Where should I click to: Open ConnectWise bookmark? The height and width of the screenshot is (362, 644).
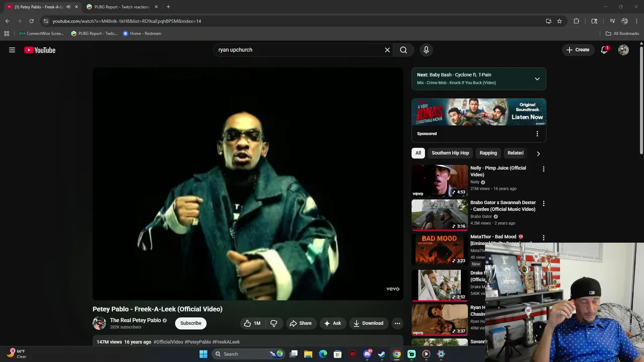click(x=41, y=34)
